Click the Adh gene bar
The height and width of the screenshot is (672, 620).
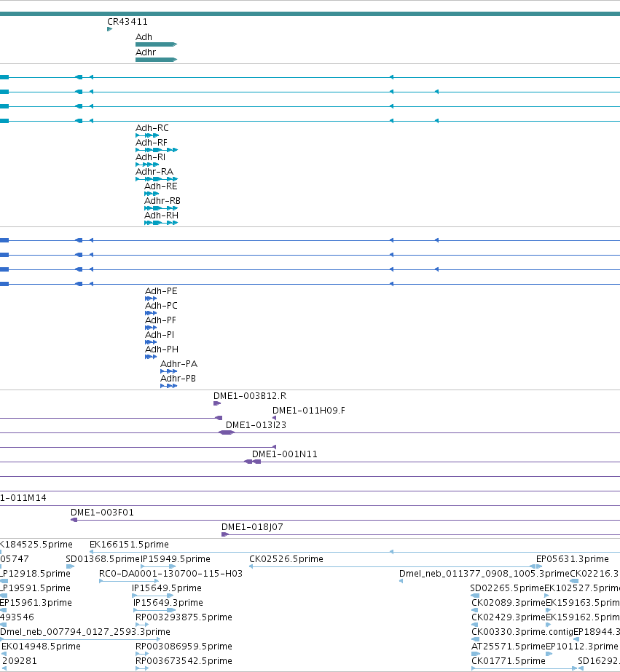point(156,44)
